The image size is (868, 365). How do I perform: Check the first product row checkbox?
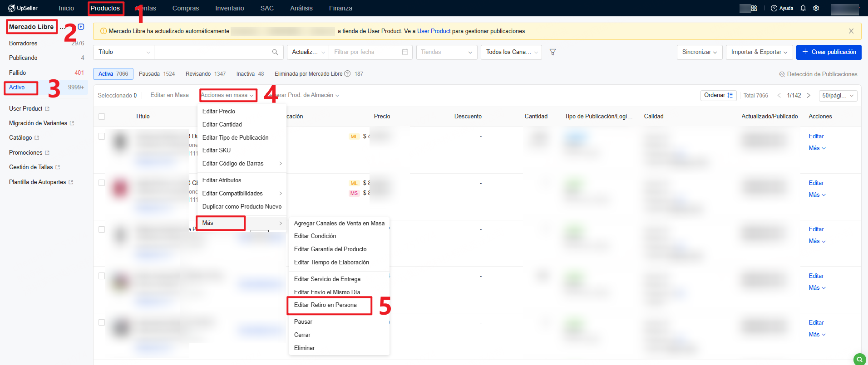coord(102,136)
